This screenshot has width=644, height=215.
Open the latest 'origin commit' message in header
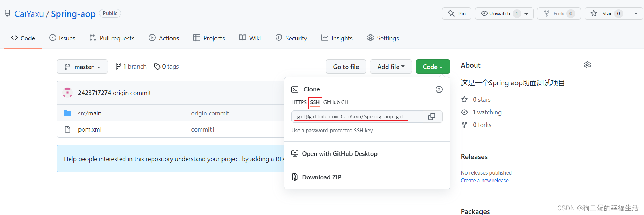point(132,93)
